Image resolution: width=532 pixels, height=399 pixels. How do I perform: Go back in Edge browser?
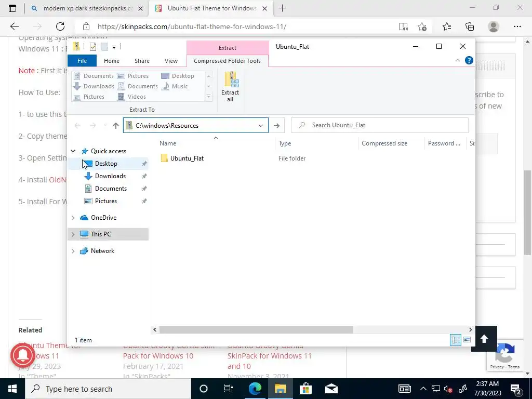[x=15, y=26]
